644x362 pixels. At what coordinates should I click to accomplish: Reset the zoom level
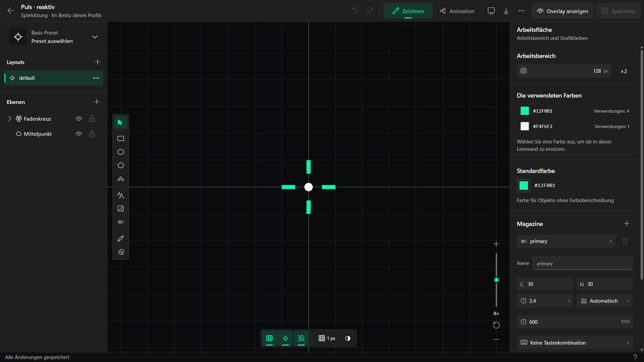tap(496, 325)
